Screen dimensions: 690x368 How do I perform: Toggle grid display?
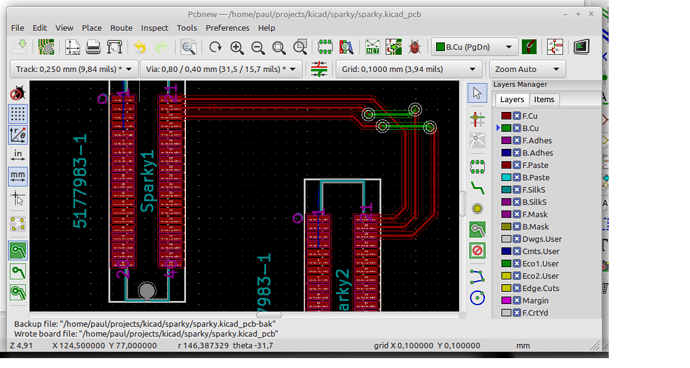[18, 114]
